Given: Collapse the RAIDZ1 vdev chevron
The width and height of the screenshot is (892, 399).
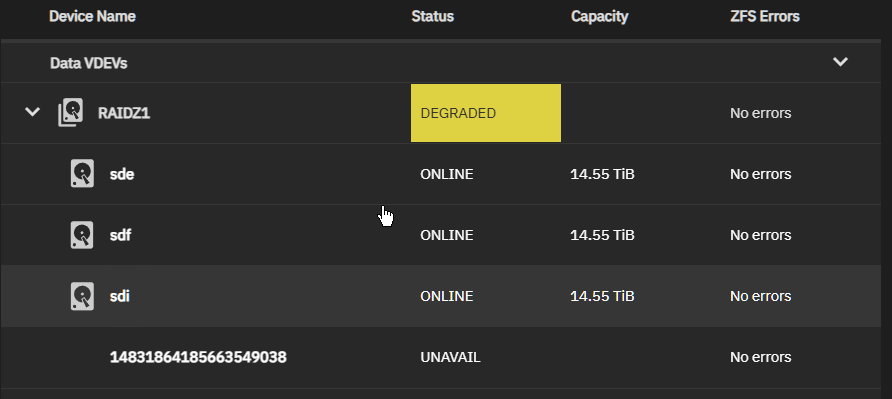Looking at the screenshot, I should tap(32, 112).
